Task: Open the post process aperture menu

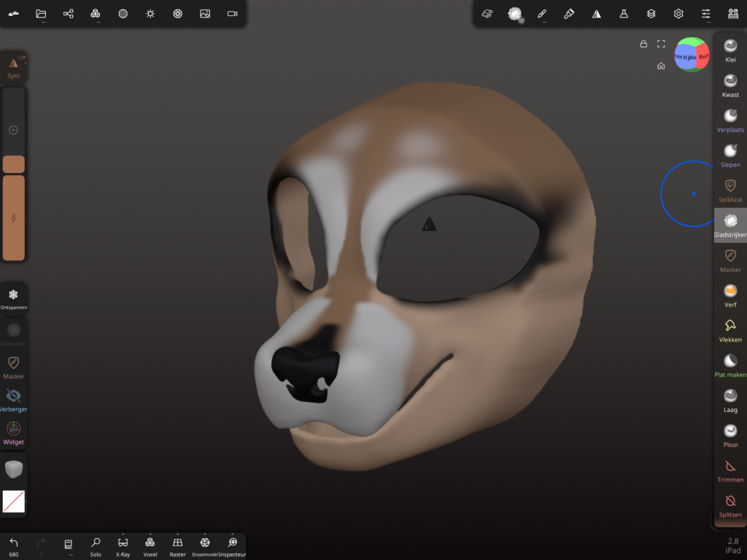Action: (177, 14)
